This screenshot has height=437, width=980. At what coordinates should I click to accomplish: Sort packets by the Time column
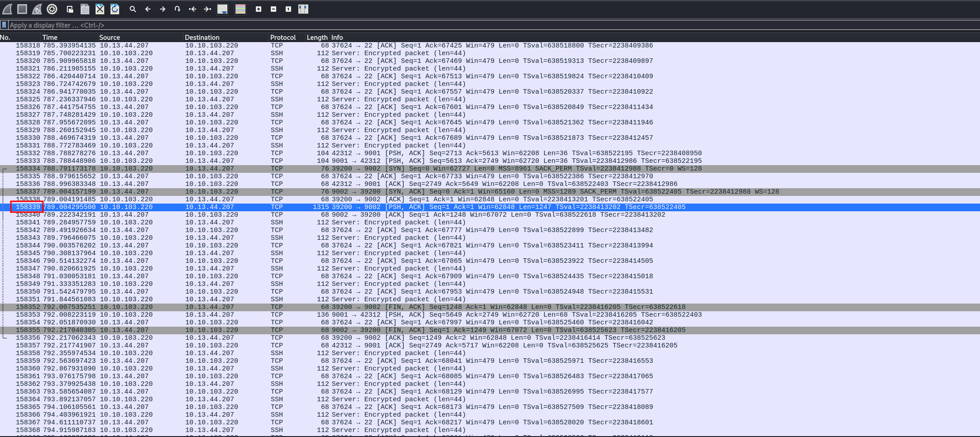[50, 38]
